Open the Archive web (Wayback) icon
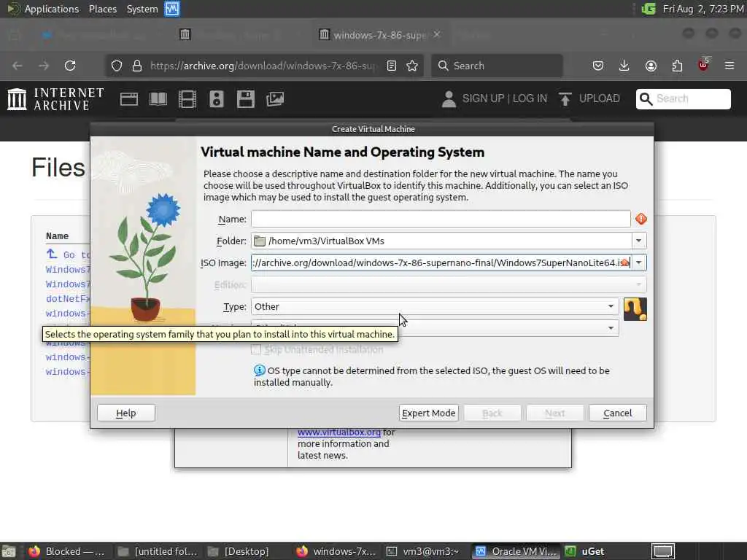This screenshot has height=560, width=747. [x=129, y=99]
